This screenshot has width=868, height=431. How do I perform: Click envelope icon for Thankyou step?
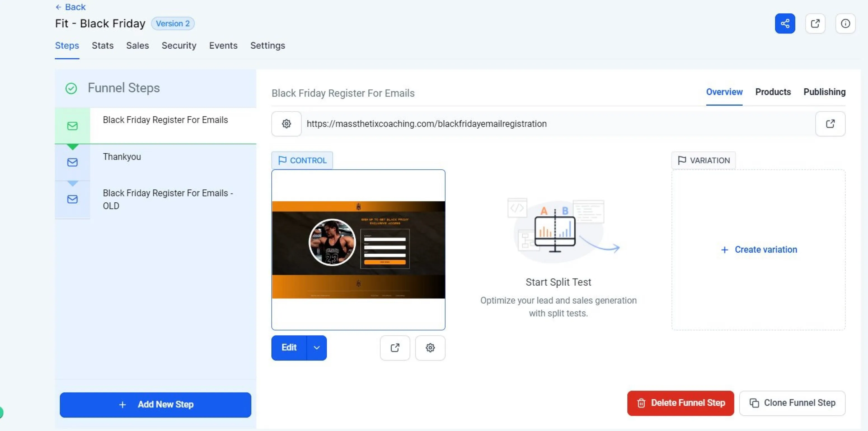(72, 162)
